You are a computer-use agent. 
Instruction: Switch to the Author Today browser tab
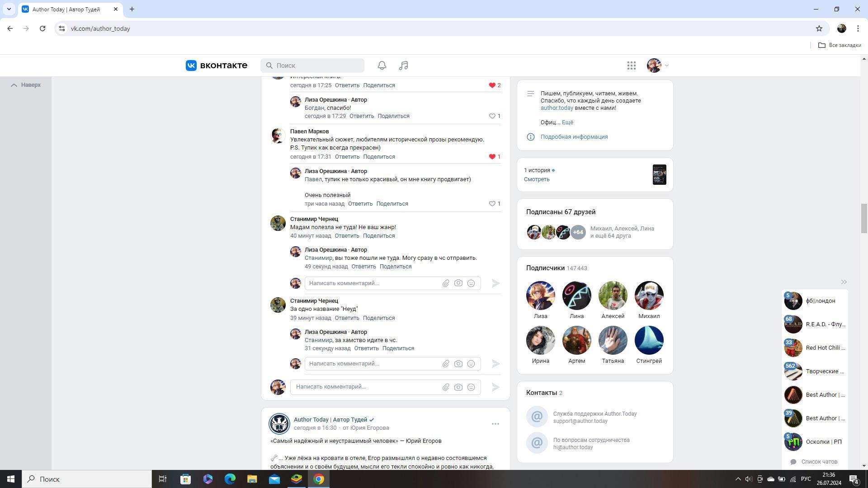pos(66,9)
